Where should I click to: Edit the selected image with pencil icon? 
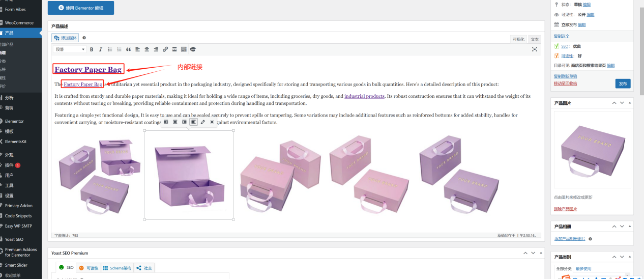pos(203,122)
